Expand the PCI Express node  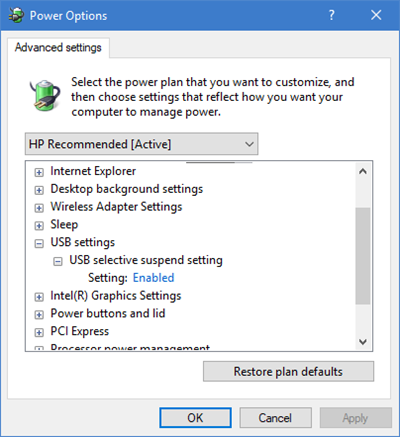tap(39, 332)
